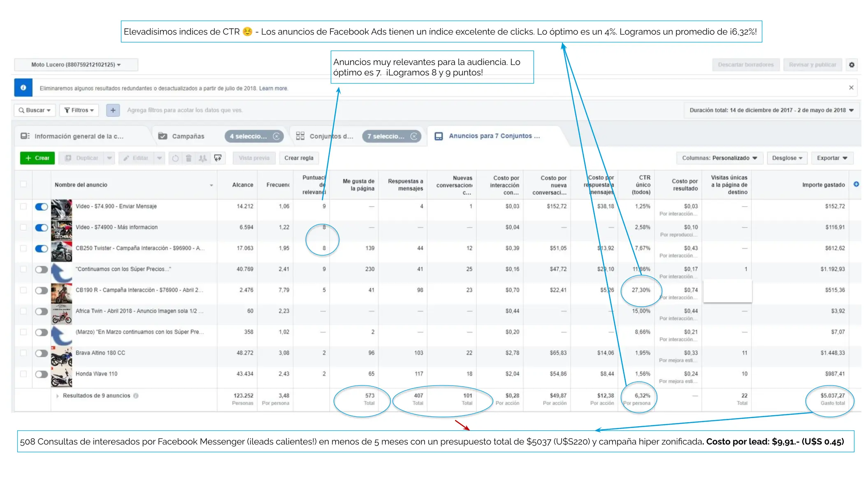Add a new filter with the plus icon
This screenshot has width=868, height=488.
113,110
